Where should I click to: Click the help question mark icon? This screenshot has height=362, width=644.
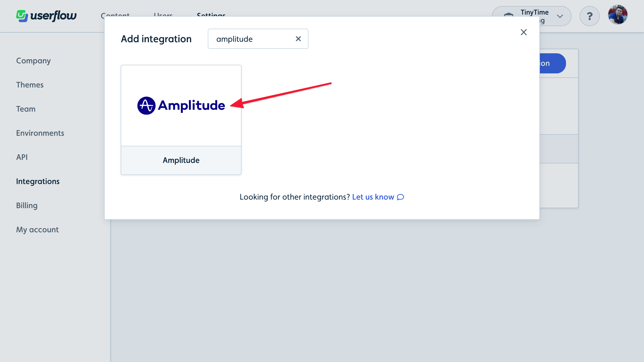pos(590,16)
